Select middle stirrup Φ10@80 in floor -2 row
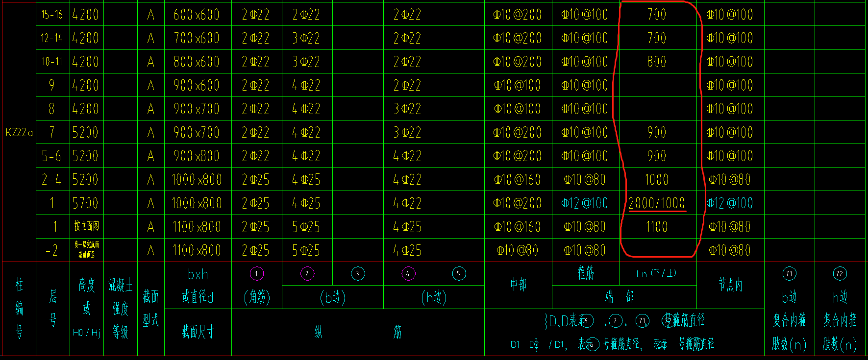The image size is (868, 360). pos(518,250)
